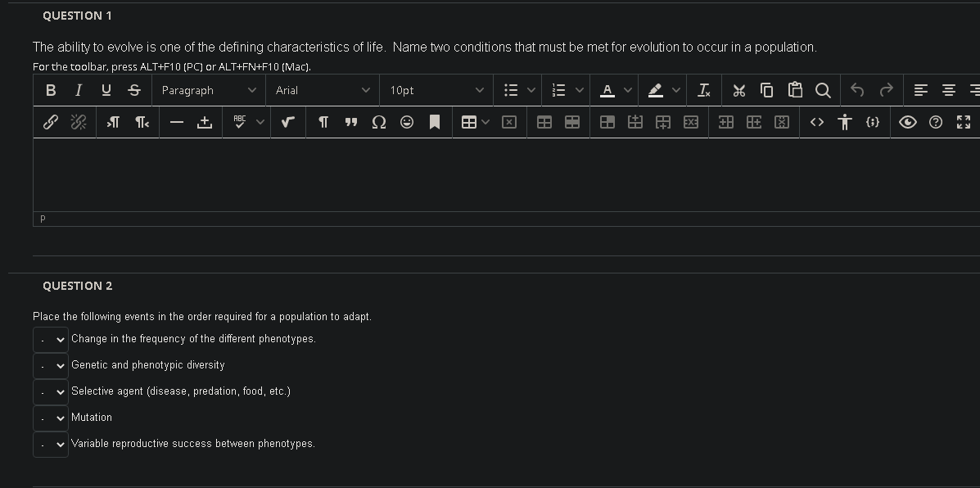Open special characters Omega icon
Screen dimensions: 980x488
pos(379,123)
